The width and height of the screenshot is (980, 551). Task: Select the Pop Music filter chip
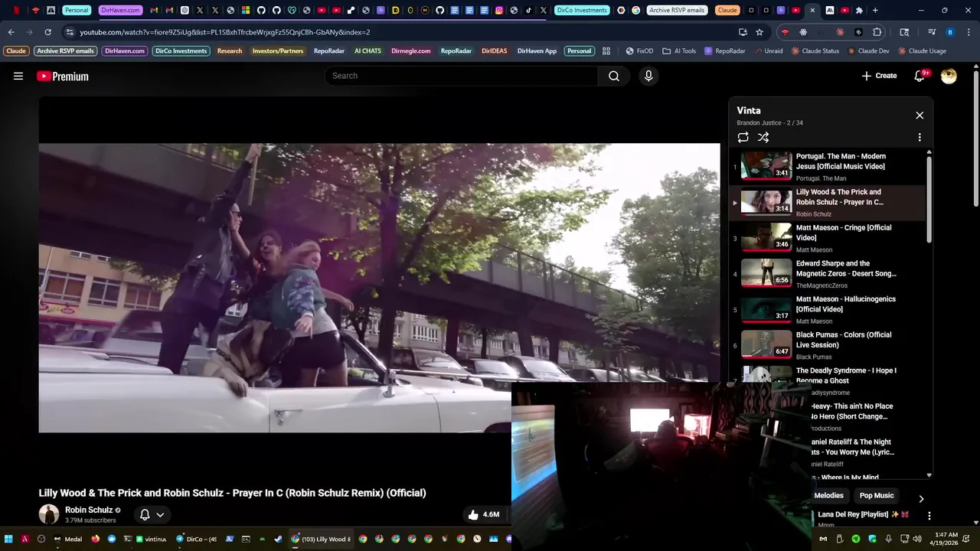tap(877, 495)
